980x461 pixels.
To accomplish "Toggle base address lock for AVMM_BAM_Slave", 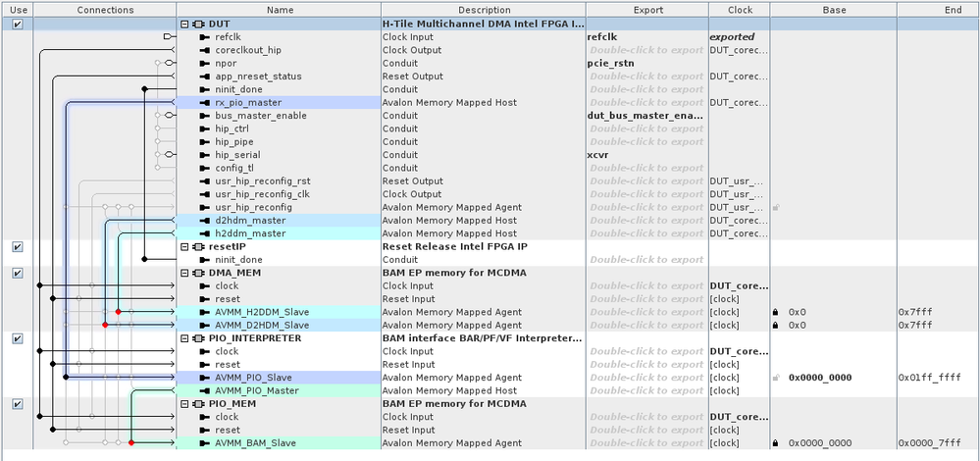I will pyautogui.click(x=776, y=443).
